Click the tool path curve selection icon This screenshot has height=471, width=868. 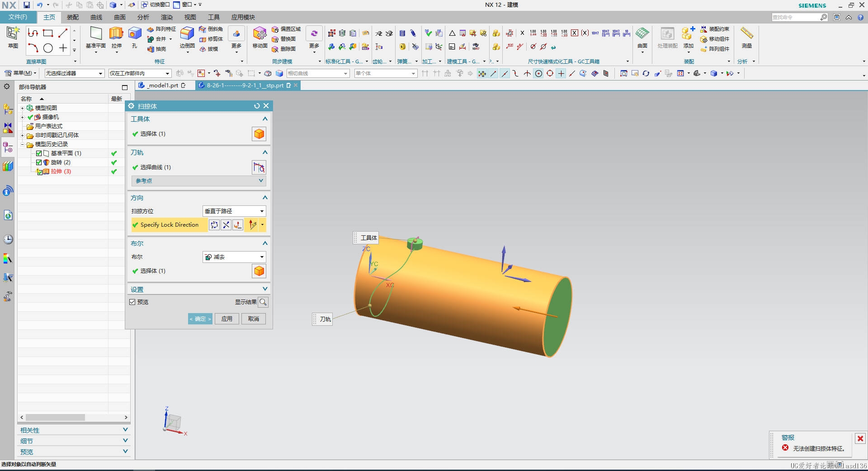tap(259, 167)
